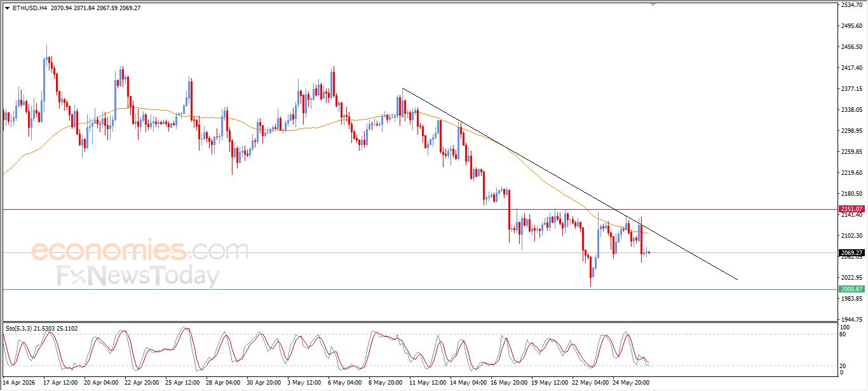Click the current price label 2069.27

851,252
